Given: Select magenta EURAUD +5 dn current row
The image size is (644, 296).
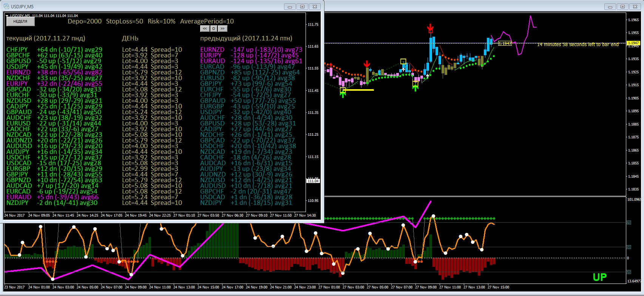Looking at the screenshot, I should coord(53,197).
